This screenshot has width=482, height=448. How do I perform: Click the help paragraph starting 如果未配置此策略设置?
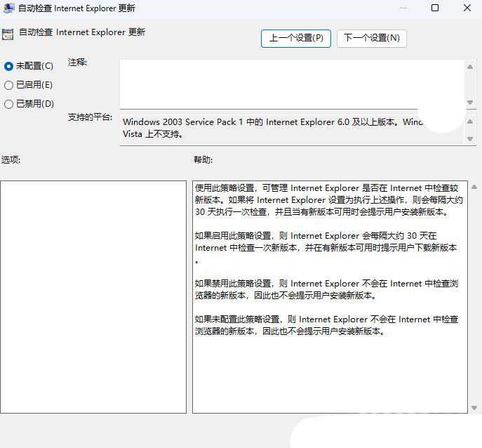(x=326, y=325)
